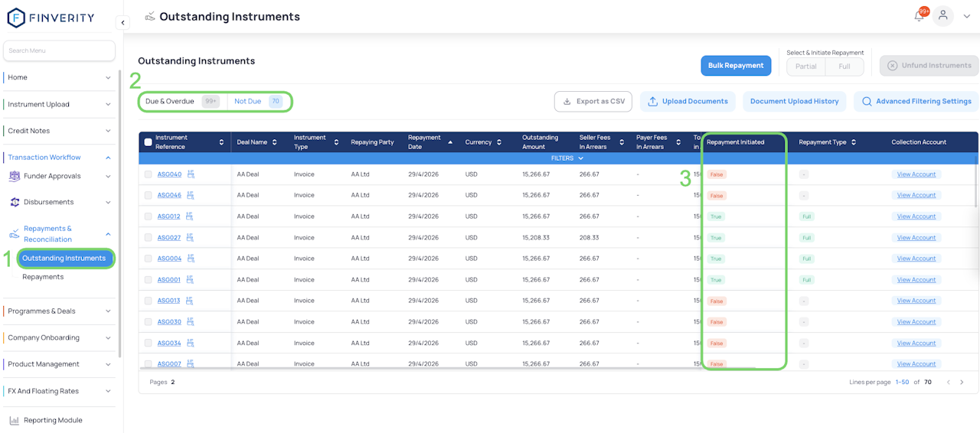Click the notifications bell icon
Screen dimensions: 980x433
[920, 16]
